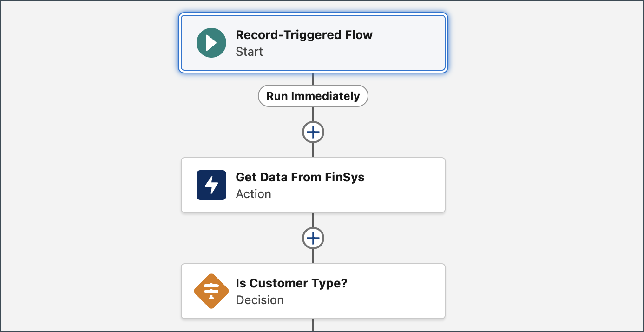
Task: Click the orange Decision signpost icon
Action: coord(211,291)
